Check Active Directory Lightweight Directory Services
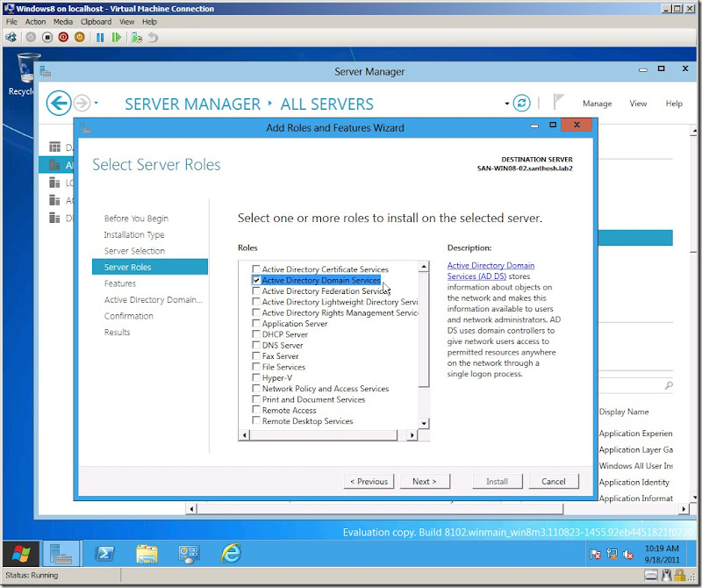702x588 pixels. tap(256, 301)
